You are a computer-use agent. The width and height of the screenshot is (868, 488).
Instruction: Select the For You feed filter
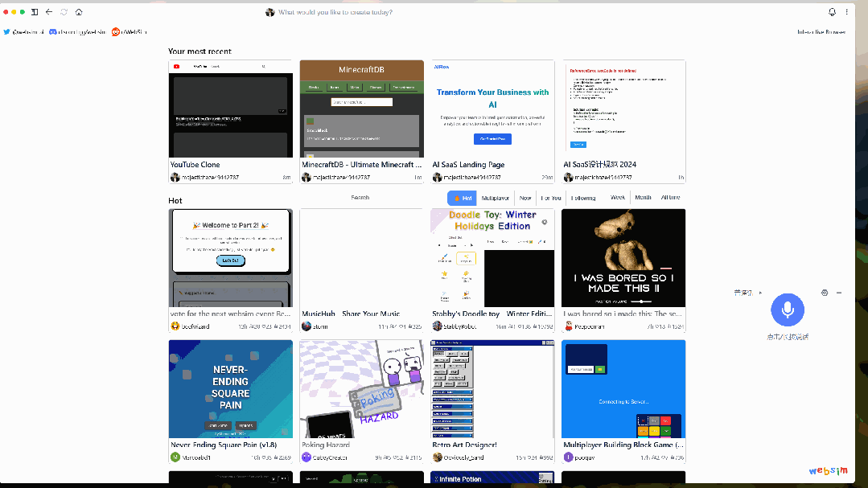(x=551, y=198)
